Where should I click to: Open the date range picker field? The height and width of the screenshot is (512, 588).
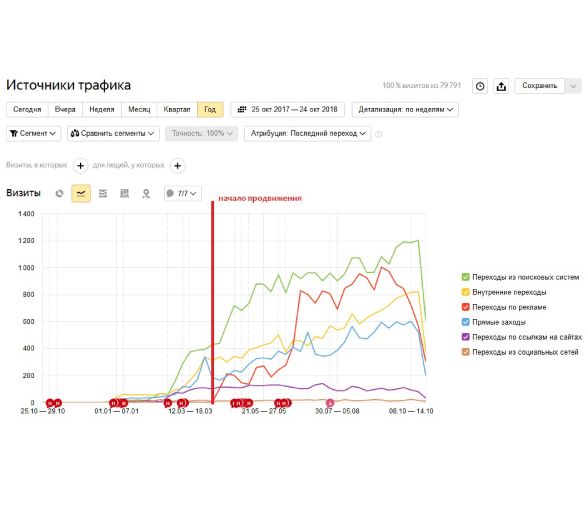pyautogui.click(x=287, y=110)
